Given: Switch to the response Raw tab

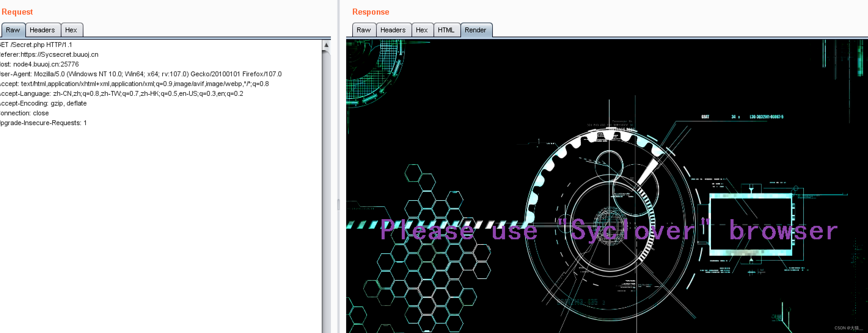Looking at the screenshot, I should (364, 30).
